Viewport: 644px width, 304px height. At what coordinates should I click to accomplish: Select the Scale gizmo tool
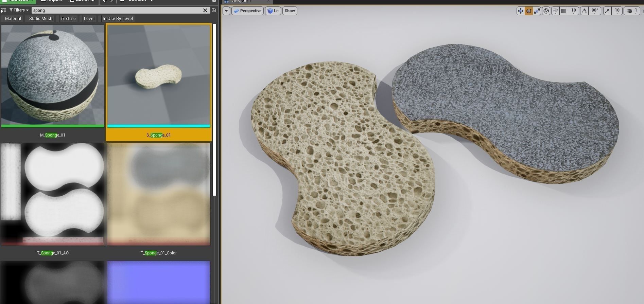click(x=537, y=11)
